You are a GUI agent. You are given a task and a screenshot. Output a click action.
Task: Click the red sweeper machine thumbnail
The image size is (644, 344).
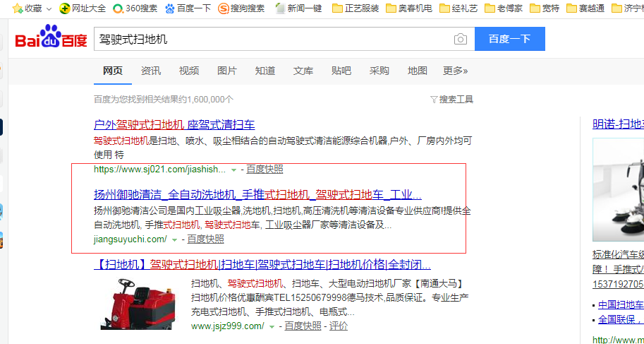click(138, 304)
